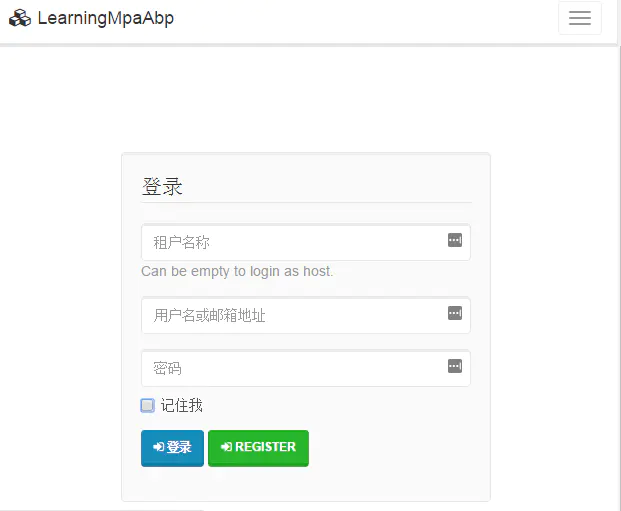The image size is (621, 511).
Task: Click the 租户名称 tenant name field
Action: click(x=306, y=242)
